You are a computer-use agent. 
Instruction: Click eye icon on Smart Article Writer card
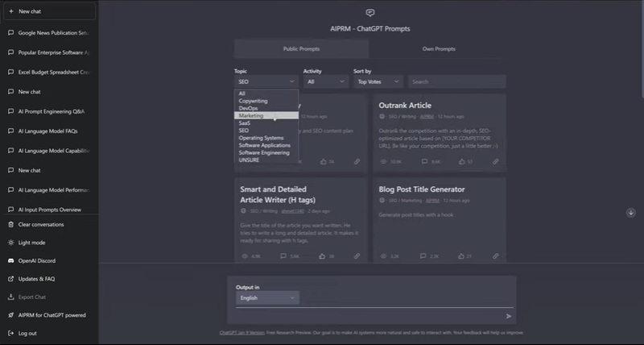(x=245, y=256)
